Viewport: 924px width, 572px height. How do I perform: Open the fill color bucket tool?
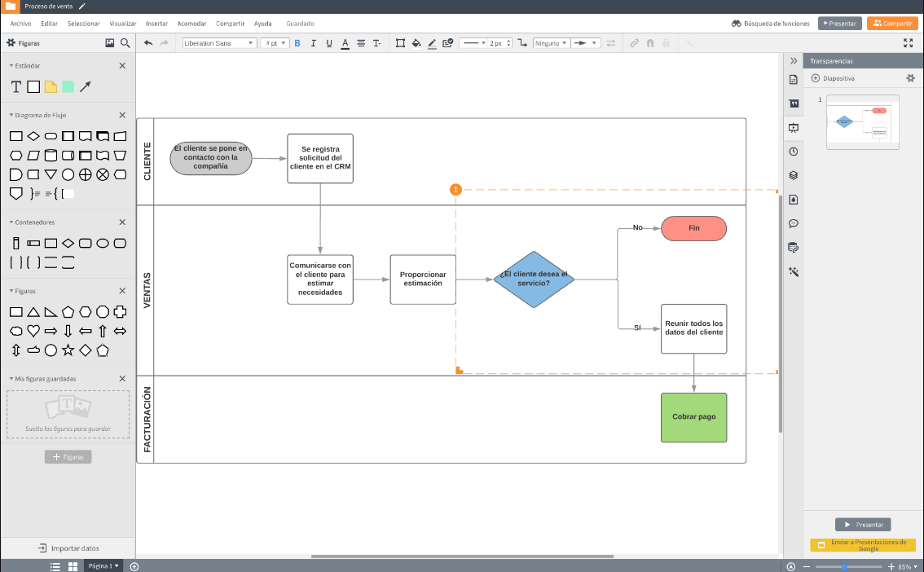(416, 43)
